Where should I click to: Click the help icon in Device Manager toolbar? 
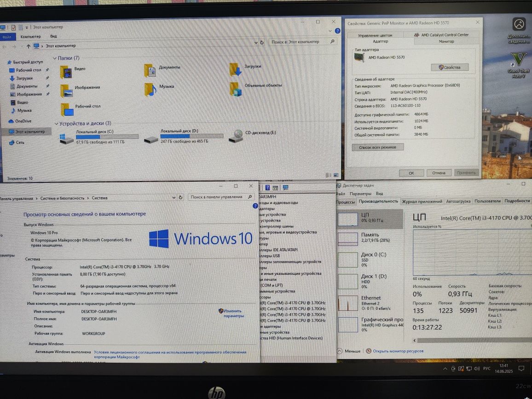tap(267, 188)
